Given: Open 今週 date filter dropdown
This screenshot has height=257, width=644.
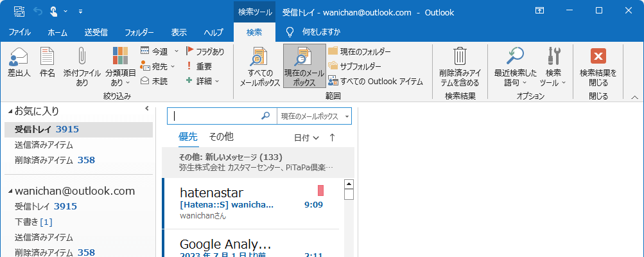Looking at the screenshot, I should click(159, 51).
